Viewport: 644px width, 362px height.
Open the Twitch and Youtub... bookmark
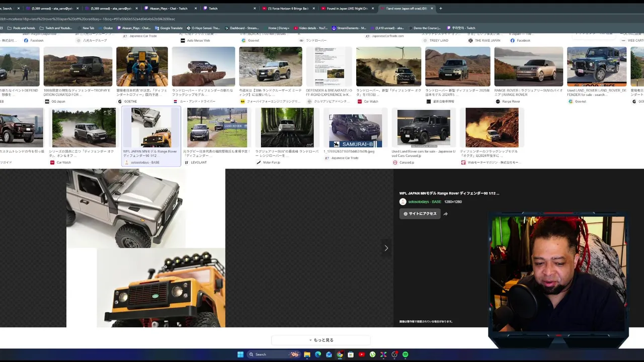pyautogui.click(x=56, y=28)
